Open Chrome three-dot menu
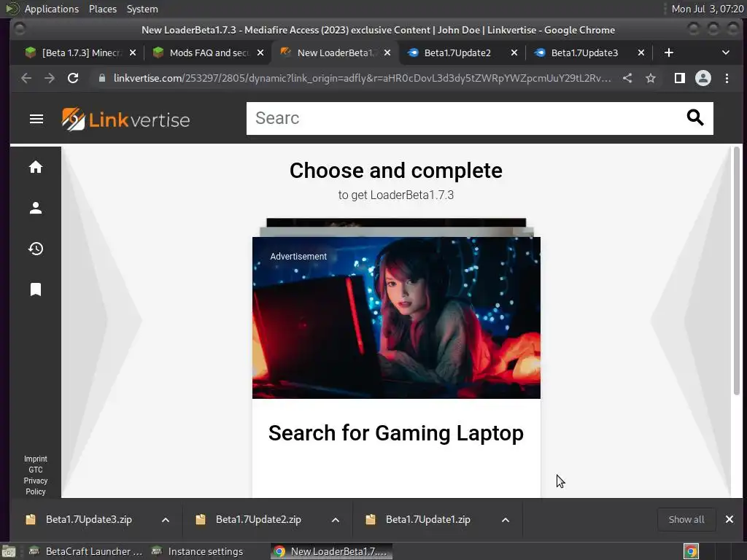747x560 pixels. (x=727, y=78)
